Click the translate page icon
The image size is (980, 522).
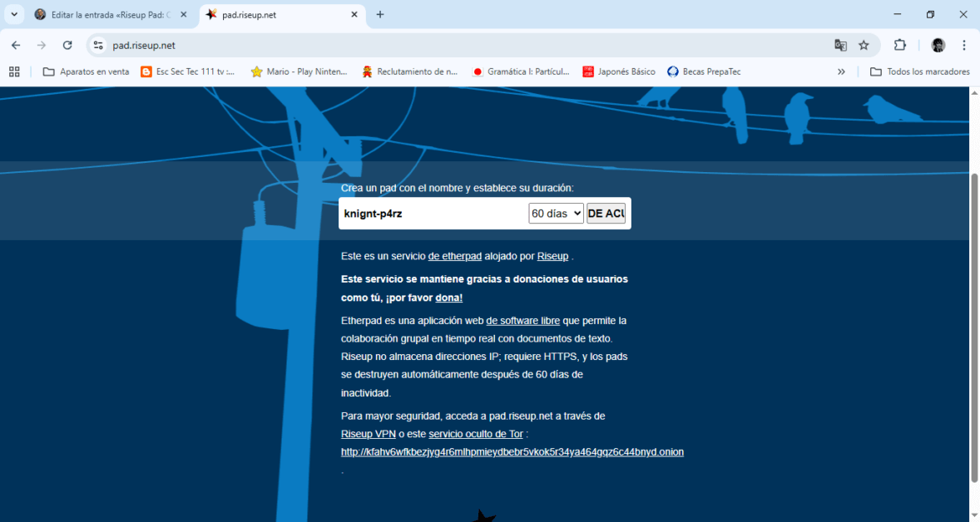(840, 45)
